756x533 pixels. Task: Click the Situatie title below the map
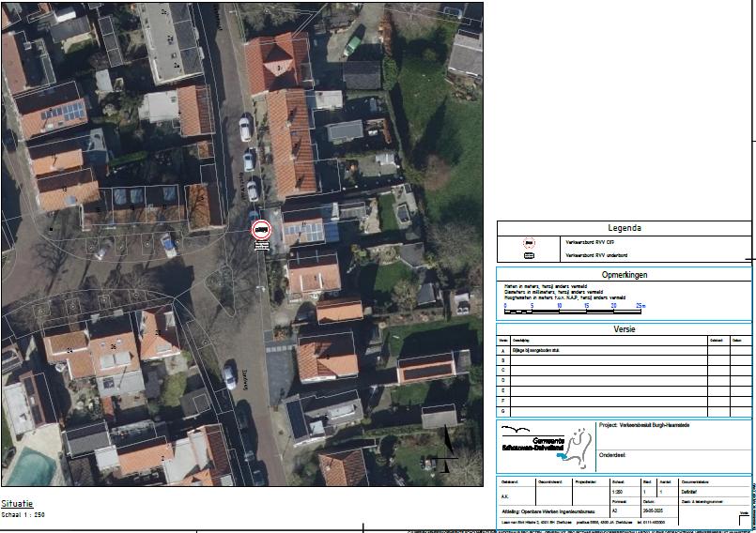coord(18,504)
